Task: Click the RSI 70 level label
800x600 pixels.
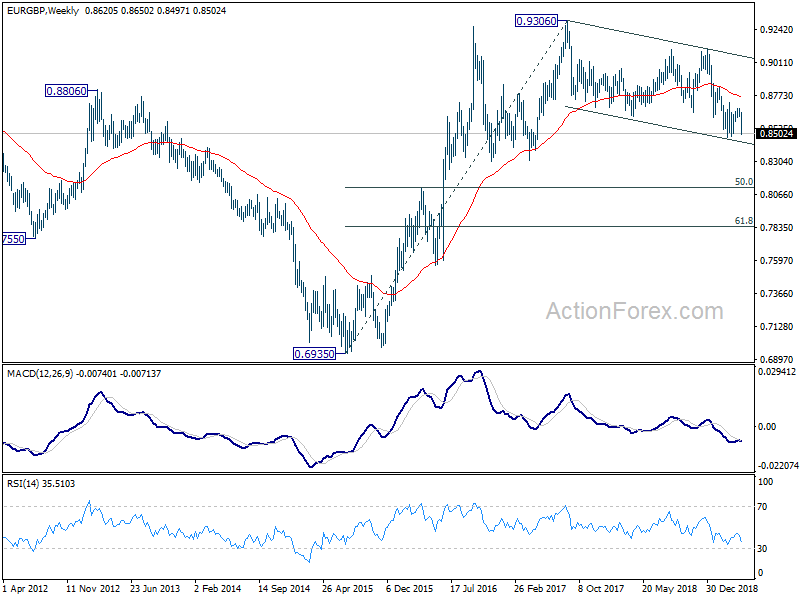Action: point(763,507)
